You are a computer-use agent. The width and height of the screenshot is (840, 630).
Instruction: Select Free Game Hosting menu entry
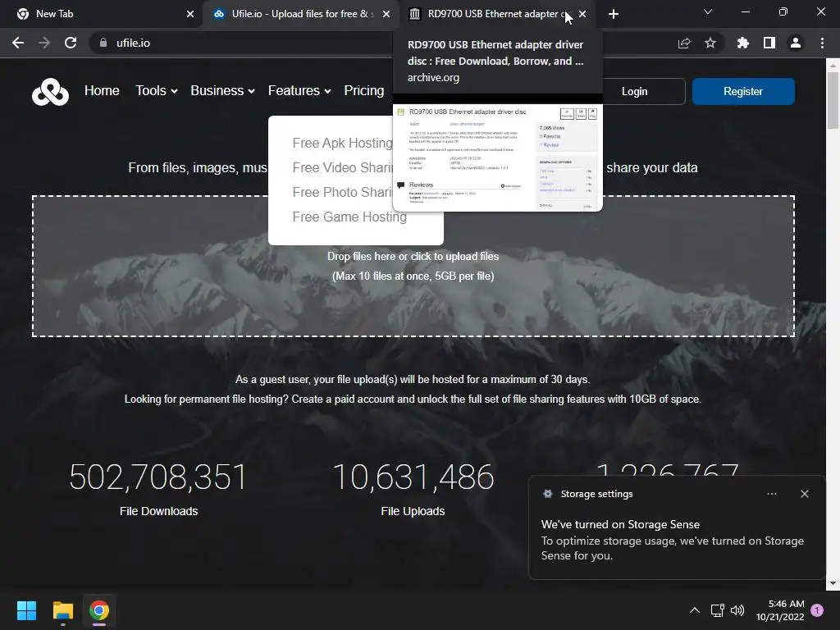[x=349, y=217]
